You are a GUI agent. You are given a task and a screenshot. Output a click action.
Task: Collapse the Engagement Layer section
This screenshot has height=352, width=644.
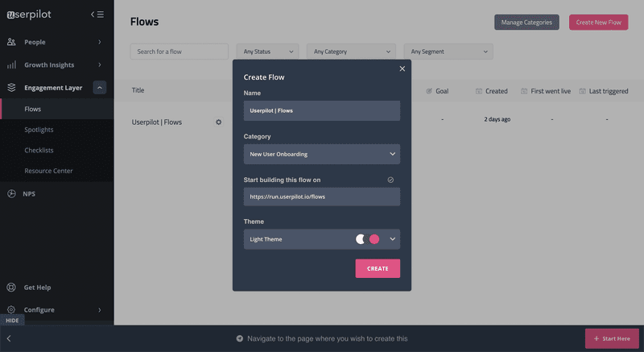pos(99,88)
